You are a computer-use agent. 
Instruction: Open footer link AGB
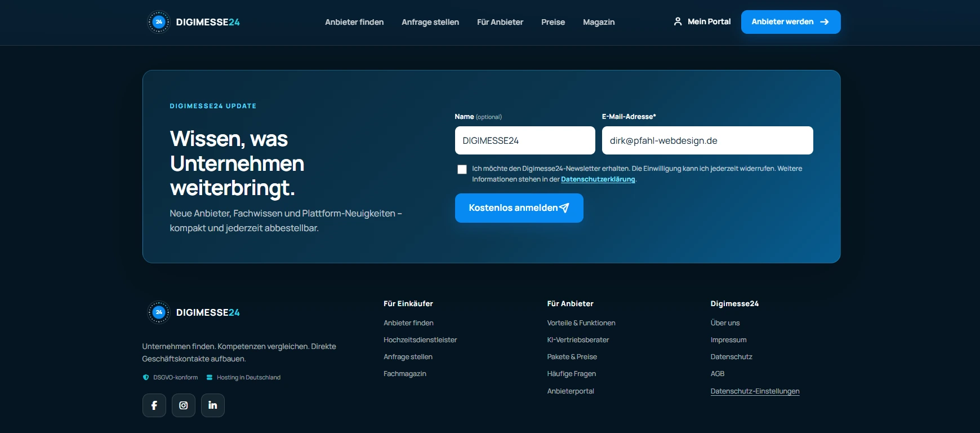717,374
